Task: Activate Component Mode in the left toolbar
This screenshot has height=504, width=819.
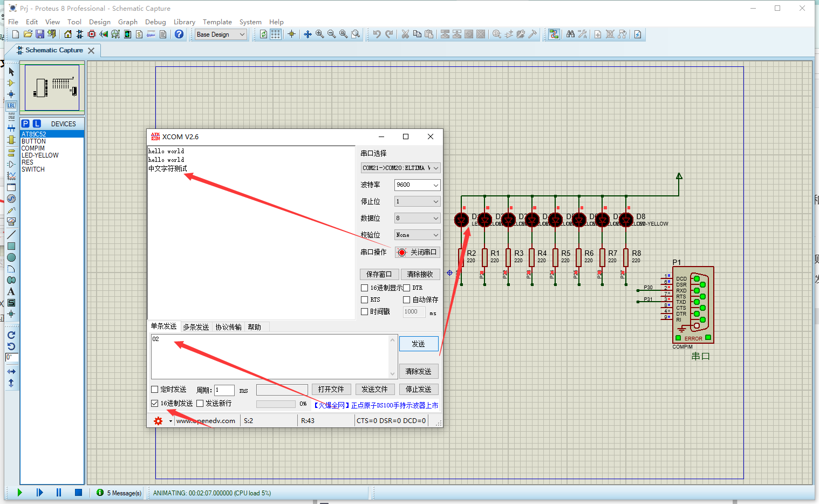Action: [11, 83]
